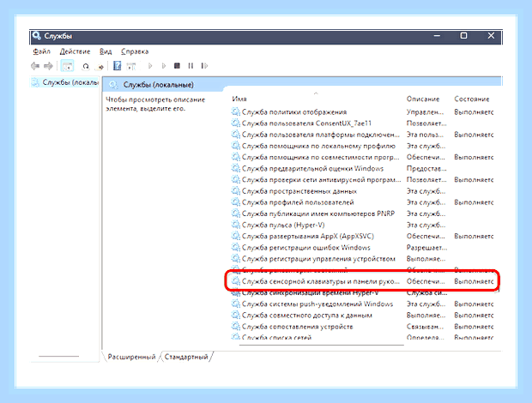Viewport: 532px width, 403px height.
Task: Open the Файл menu
Action: 41,51
